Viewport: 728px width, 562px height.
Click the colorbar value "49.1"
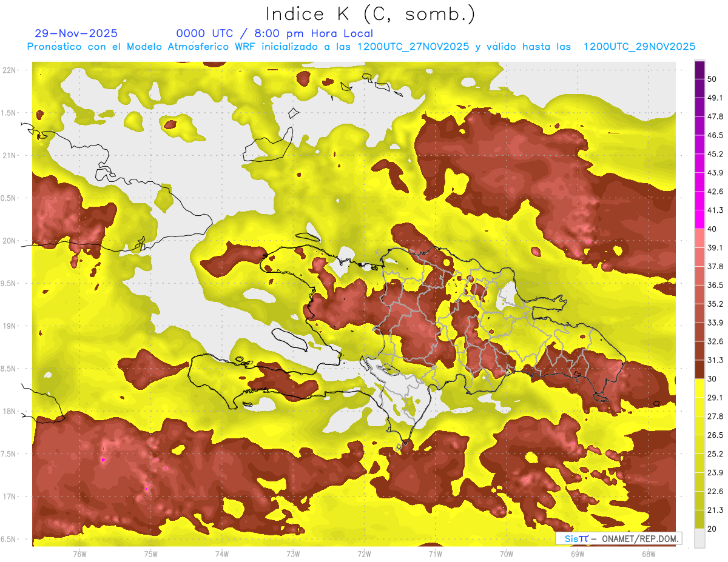point(715,98)
